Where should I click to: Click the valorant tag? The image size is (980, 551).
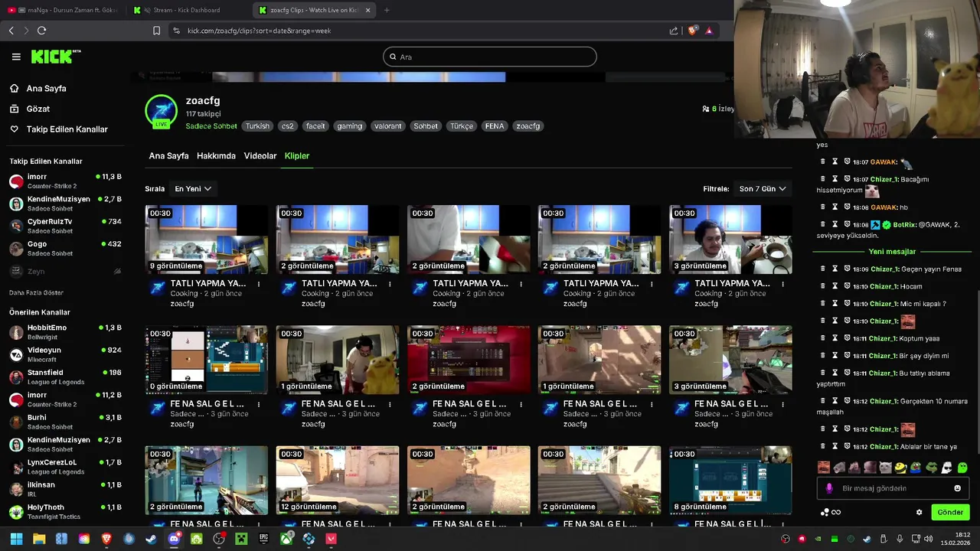388,126
